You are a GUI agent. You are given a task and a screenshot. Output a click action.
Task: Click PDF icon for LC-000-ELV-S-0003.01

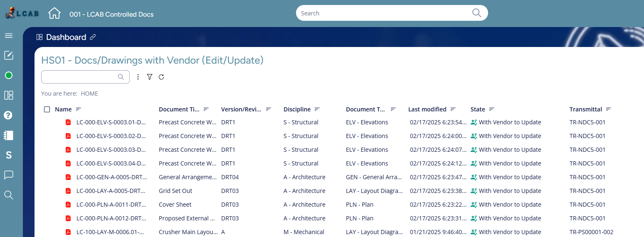(x=68, y=122)
